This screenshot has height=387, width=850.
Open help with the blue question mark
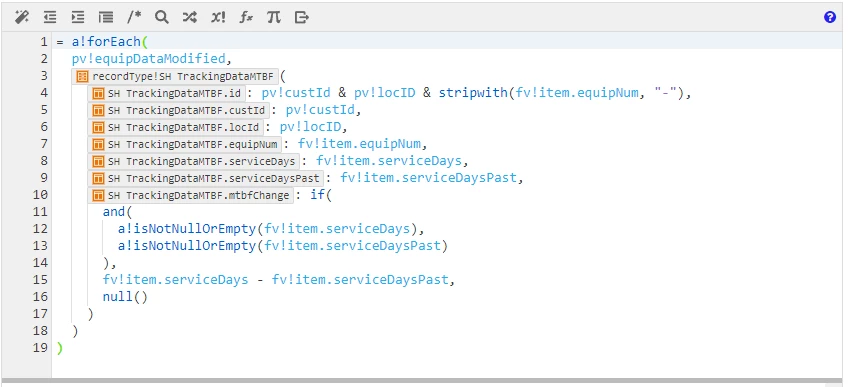(829, 17)
